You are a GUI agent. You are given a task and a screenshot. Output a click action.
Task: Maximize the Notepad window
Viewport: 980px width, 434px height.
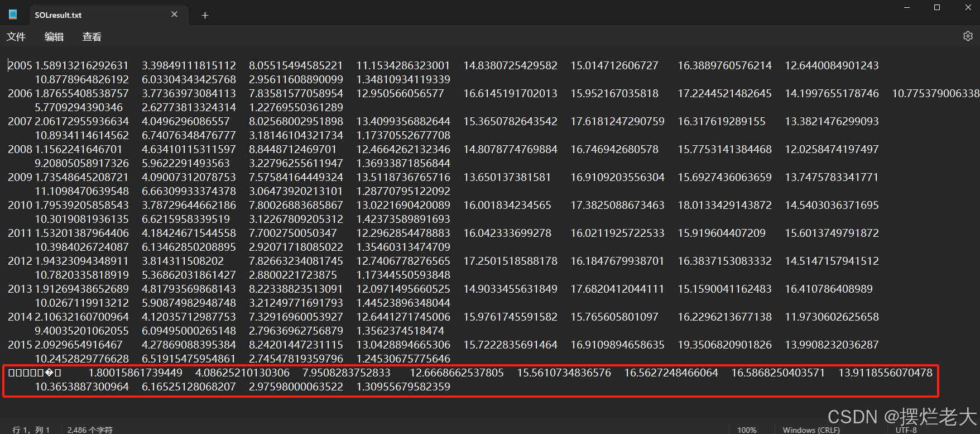(x=937, y=7)
